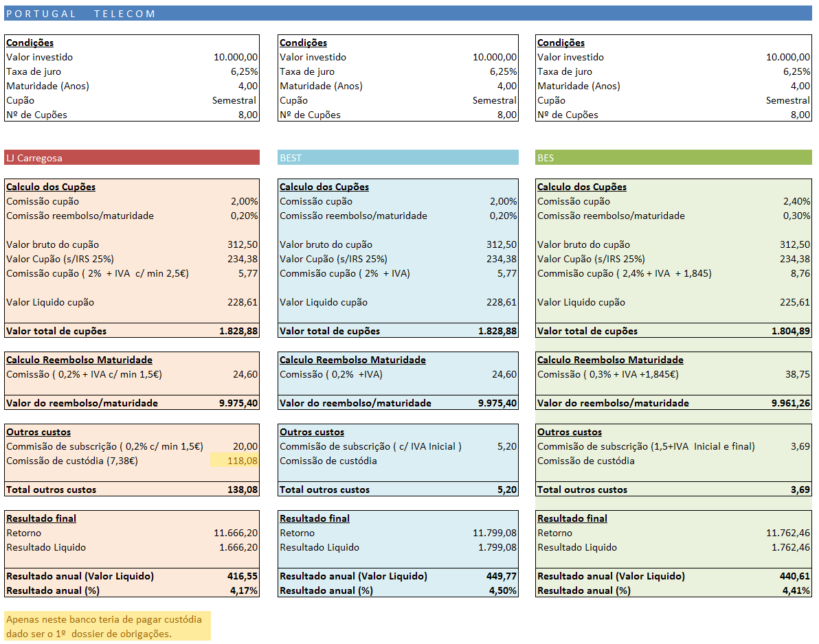Screen dimensions: 819x644
Task: Select "Outros custos" heading in the LJ Carregosa section
Action: click(38, 432)
